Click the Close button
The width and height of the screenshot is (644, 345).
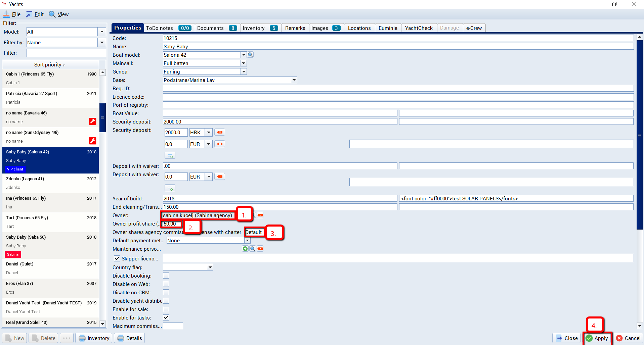(567, 338)
